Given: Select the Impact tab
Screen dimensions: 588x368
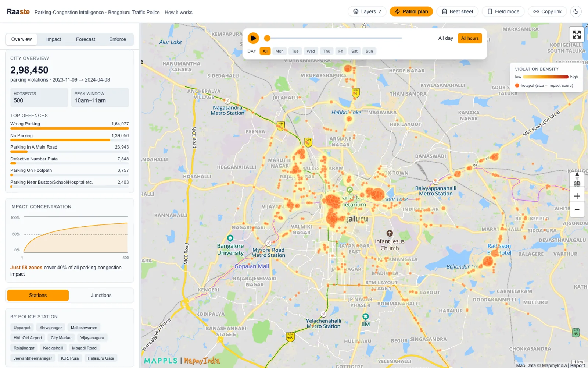Looking at the screenshot, I should pyautogui.click(x=54, y=39).
